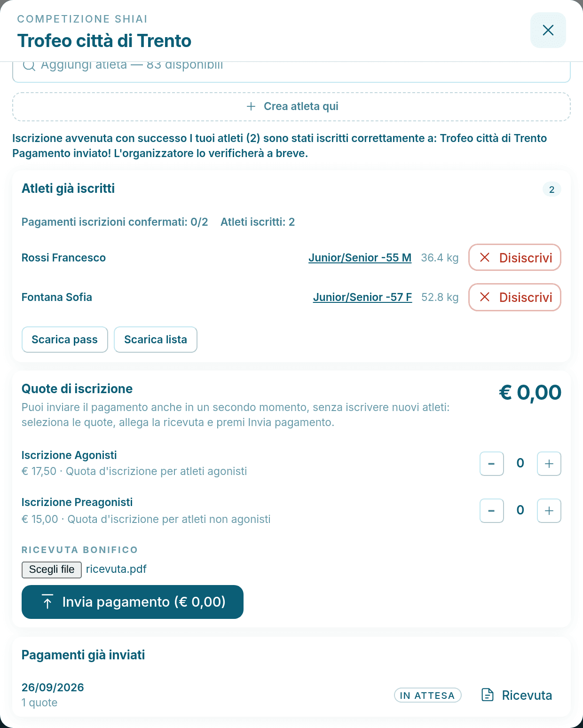Click the red X icon beside Fontana Sofia
This screenshot has width=583, height=728.
(485, 297)
